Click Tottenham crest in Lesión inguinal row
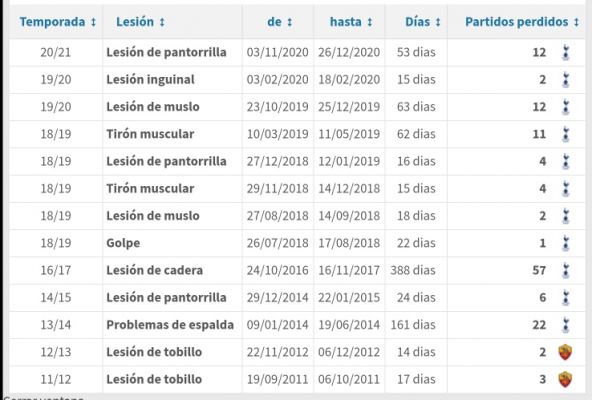 tap(566, 80)
